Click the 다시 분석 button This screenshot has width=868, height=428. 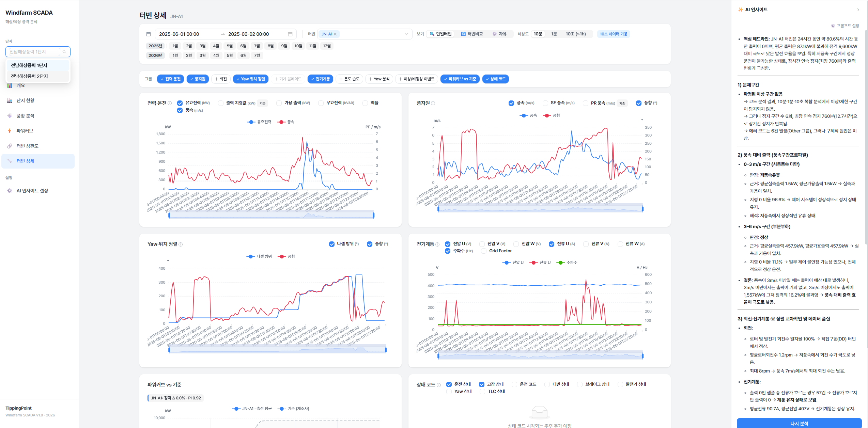[x=799, y=423]
